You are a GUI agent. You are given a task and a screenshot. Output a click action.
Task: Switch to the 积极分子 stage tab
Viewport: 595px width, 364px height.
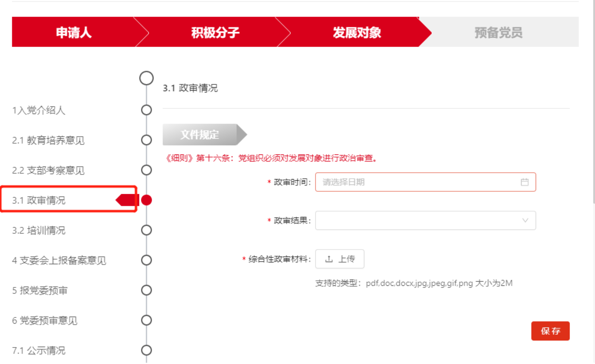tap(215, 32)
